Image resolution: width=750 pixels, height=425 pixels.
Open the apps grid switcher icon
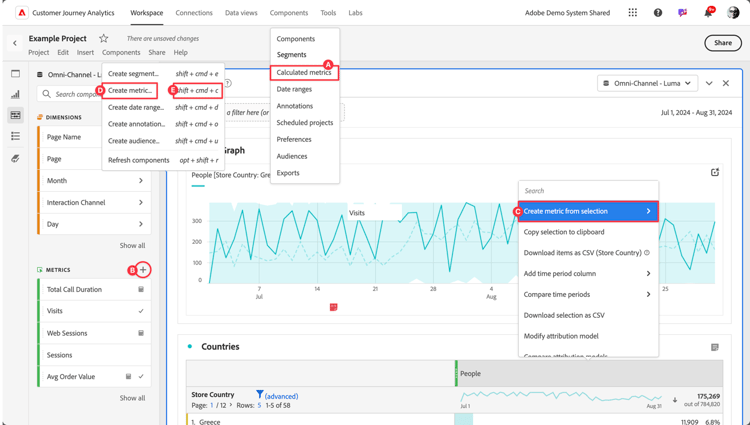coord(632,13)
